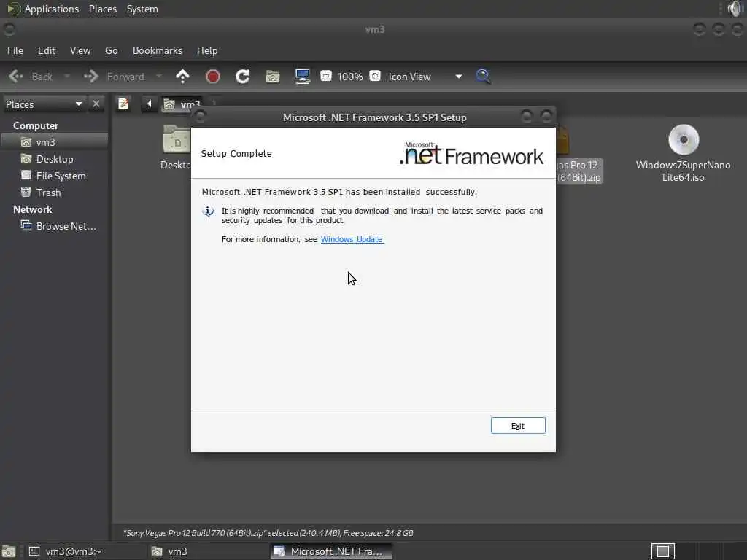The image size is (747, 560).
Task: Open the Windows Update link
Action: [352, 239]
